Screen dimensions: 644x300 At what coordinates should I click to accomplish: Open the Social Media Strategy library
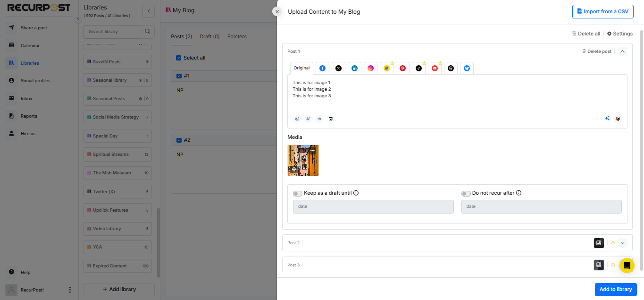[x=117, y=117]
